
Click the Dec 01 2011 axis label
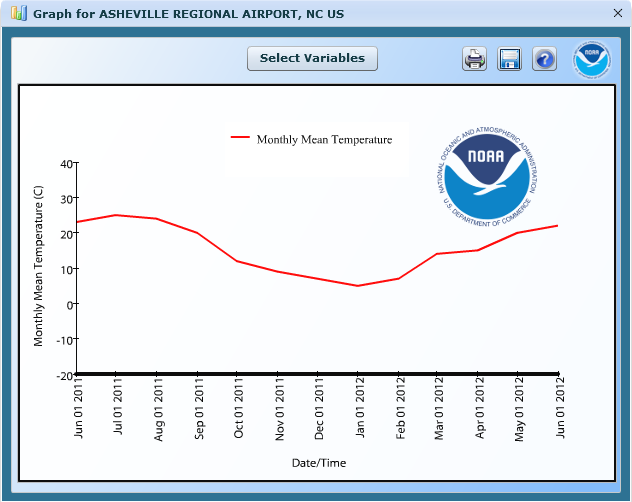(319, 408)
